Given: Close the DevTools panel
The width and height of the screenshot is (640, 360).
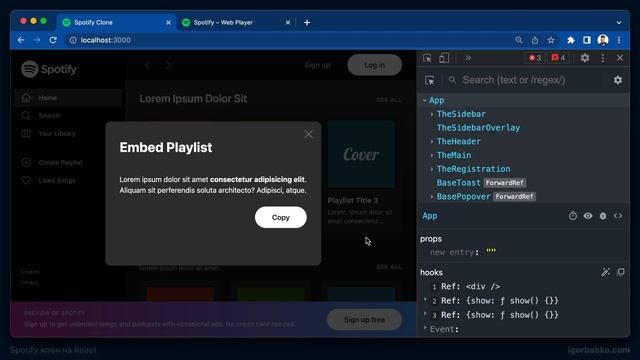Looking at the screenshot, I should [x=620, y=58].
